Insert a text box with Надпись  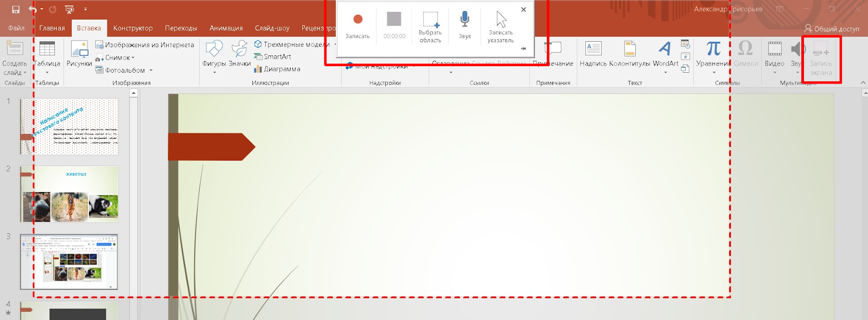pyautogui.click(x=593, y=50)
